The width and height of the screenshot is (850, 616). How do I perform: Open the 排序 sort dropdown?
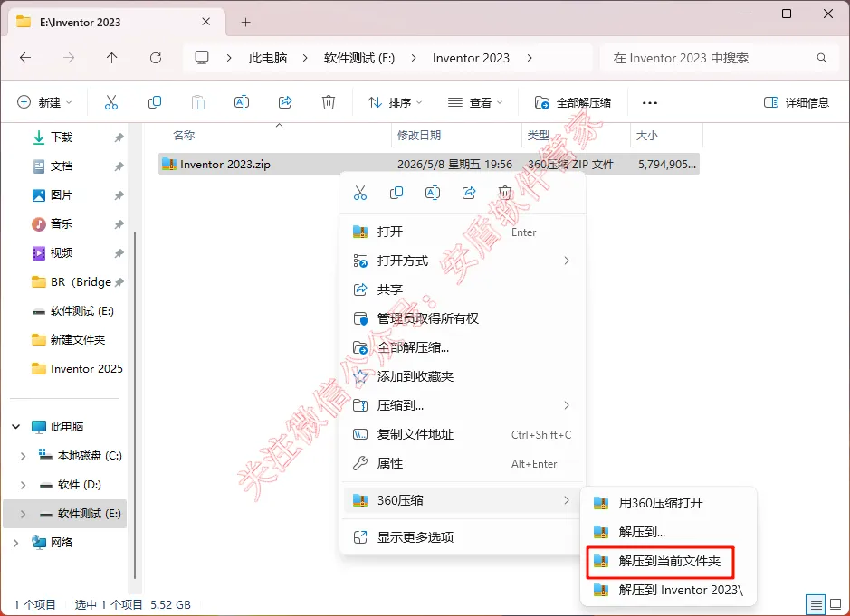pos(395,102)
